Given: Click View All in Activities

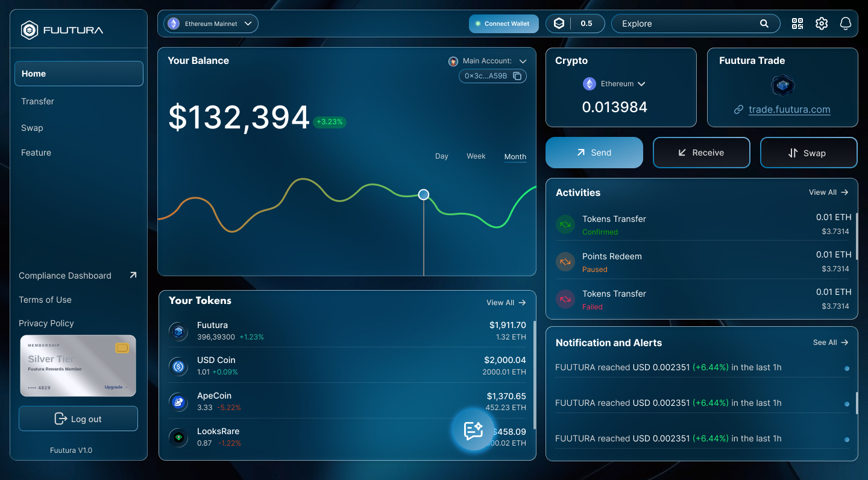Looking at the screenshot, I should [829, 192].
